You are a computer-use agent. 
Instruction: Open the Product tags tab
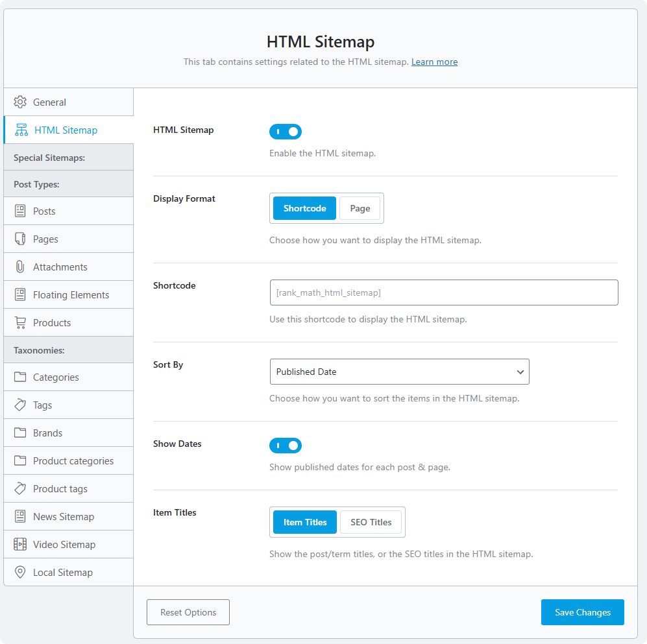69,488
